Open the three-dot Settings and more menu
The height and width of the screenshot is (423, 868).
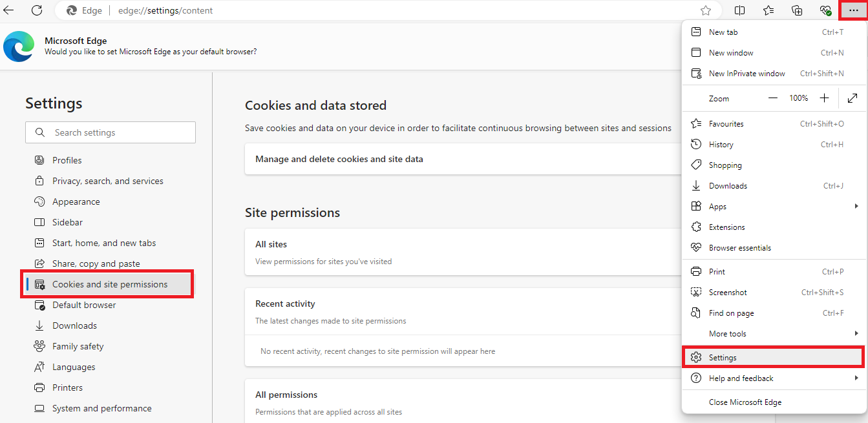[853, 10]
